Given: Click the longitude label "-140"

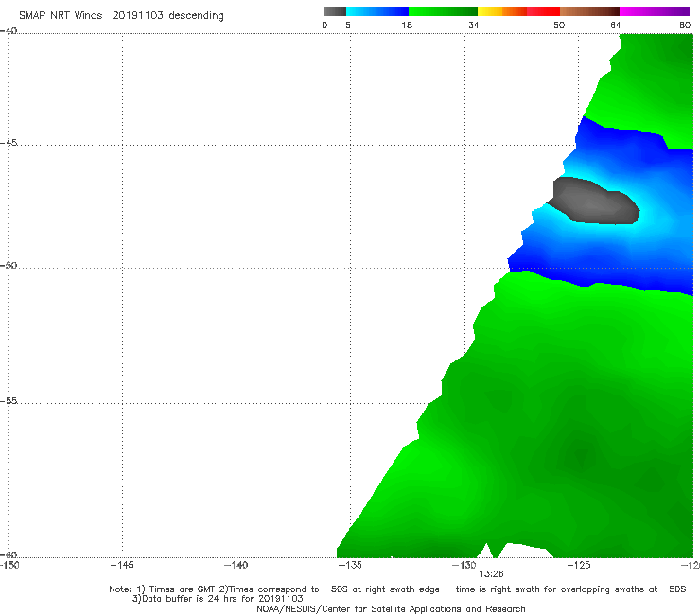Looking at the screenshot, I should [236, 565].
